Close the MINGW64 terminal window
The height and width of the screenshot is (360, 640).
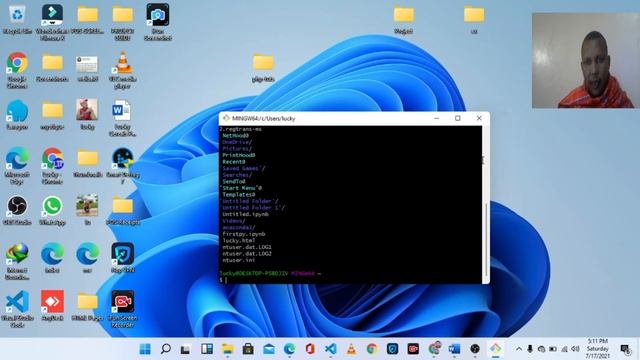(479, 118)
